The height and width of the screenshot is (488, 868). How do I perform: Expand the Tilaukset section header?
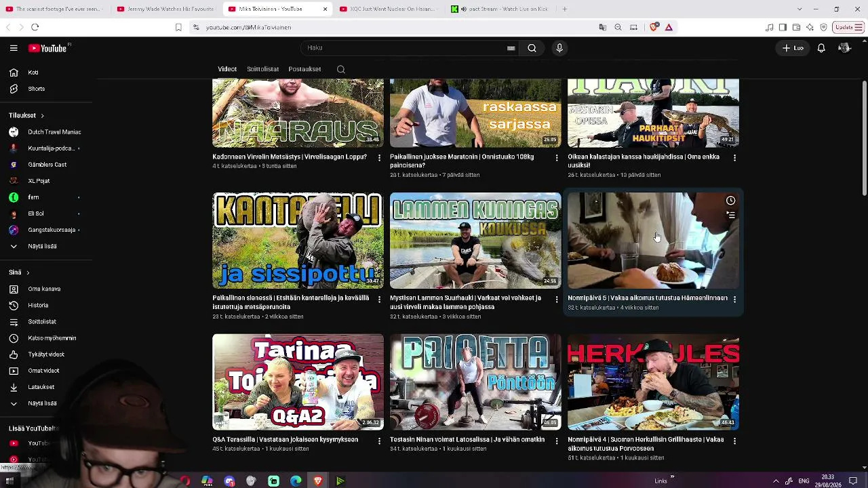point(26,115)
